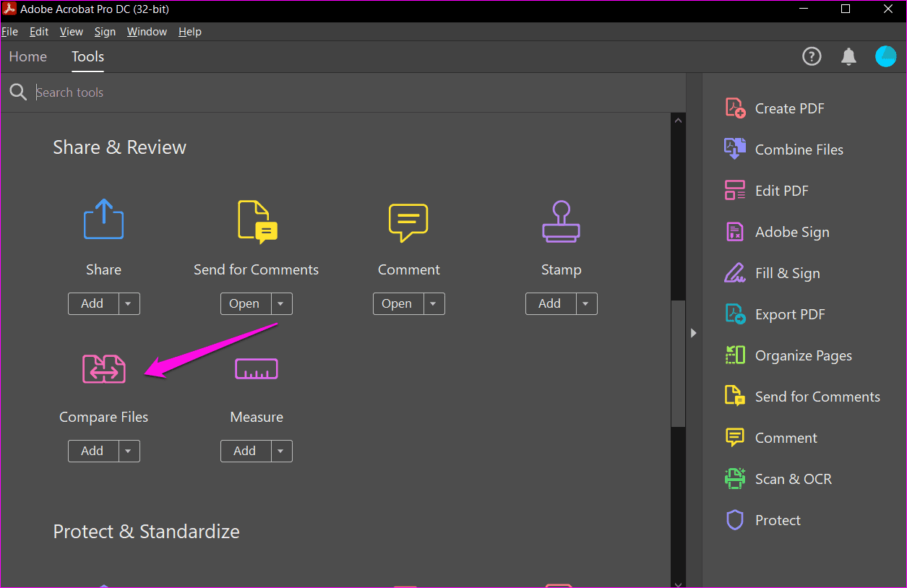Click Add button under Compare Files

coord(92,451)
